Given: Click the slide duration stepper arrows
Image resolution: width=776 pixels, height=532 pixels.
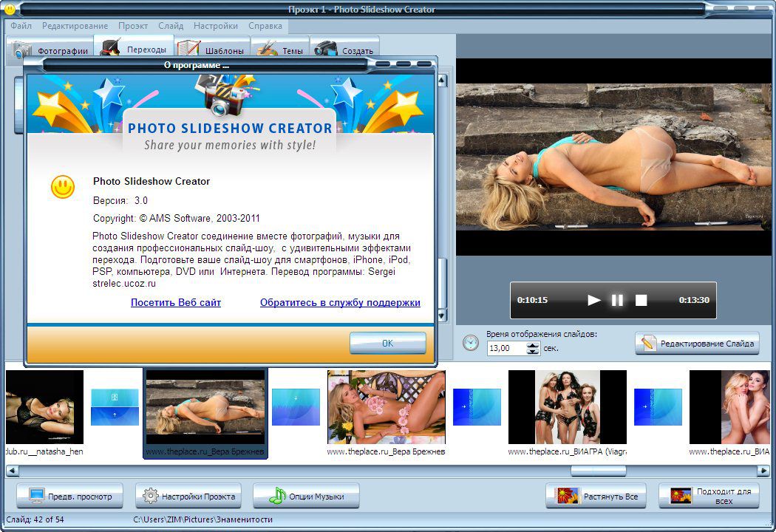Looking at the screenshot, I should click(533, 349).
